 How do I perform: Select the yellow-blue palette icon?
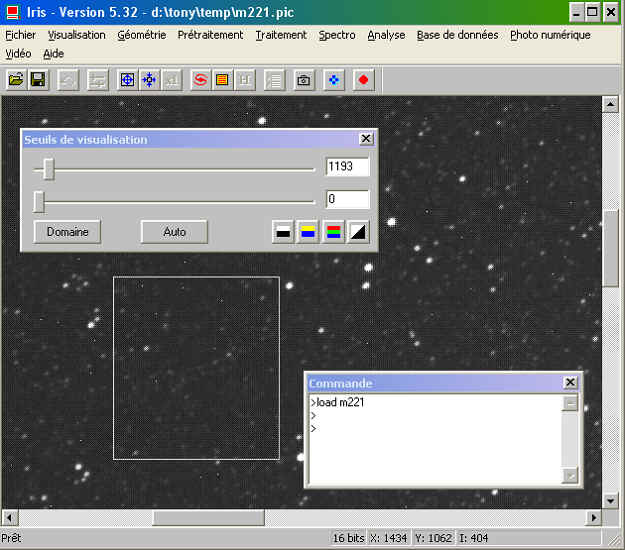308,232
